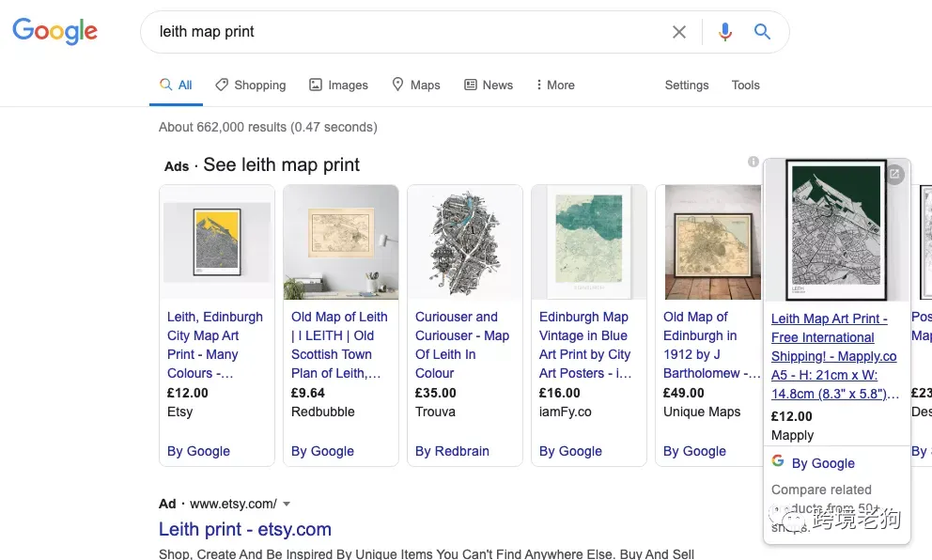Open Old Map of Leith Redbubble listing

[x=339, y=345]
